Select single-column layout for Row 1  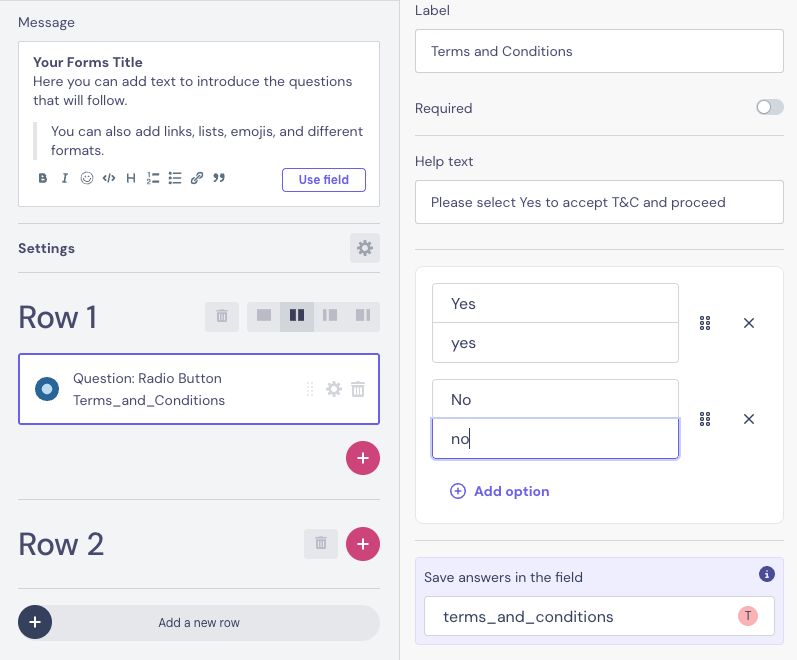point(264,317)
